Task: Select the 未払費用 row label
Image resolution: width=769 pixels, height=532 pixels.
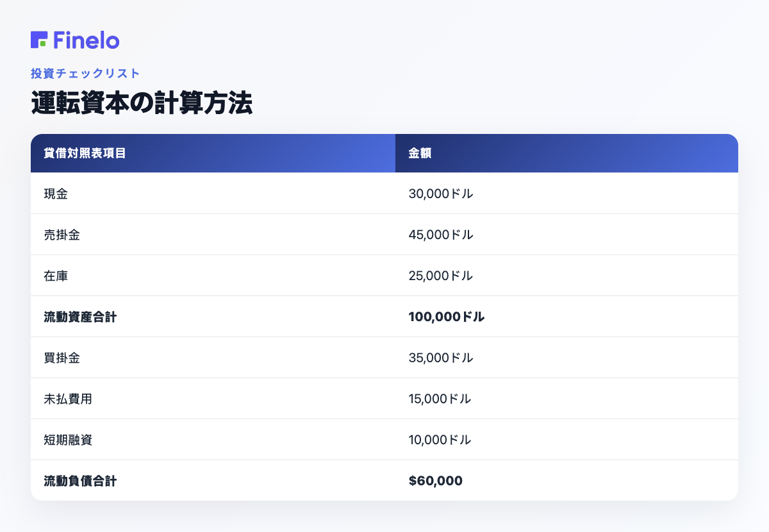Action: [68, 399]
